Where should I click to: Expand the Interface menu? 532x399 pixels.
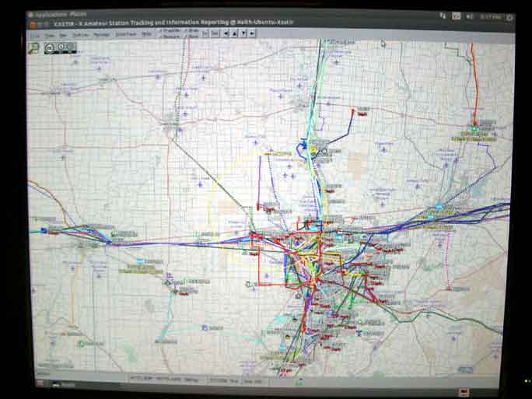(x=124, y=35)
